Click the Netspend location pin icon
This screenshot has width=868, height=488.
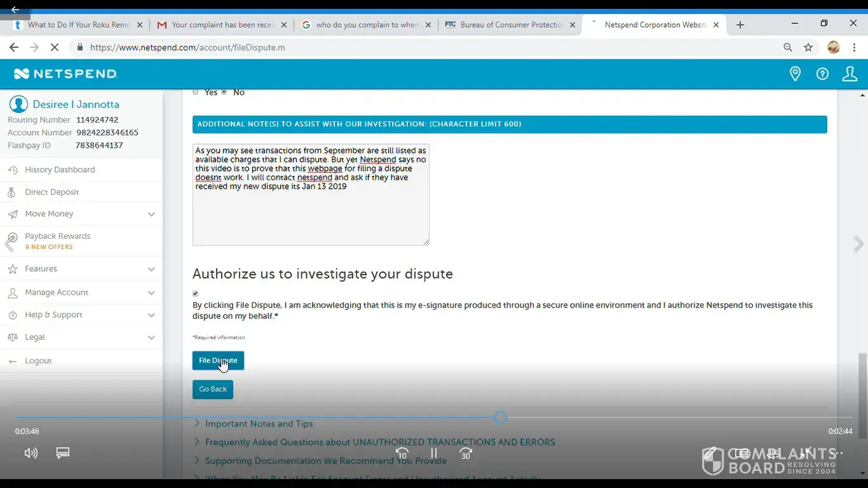[x=795, y=74]
